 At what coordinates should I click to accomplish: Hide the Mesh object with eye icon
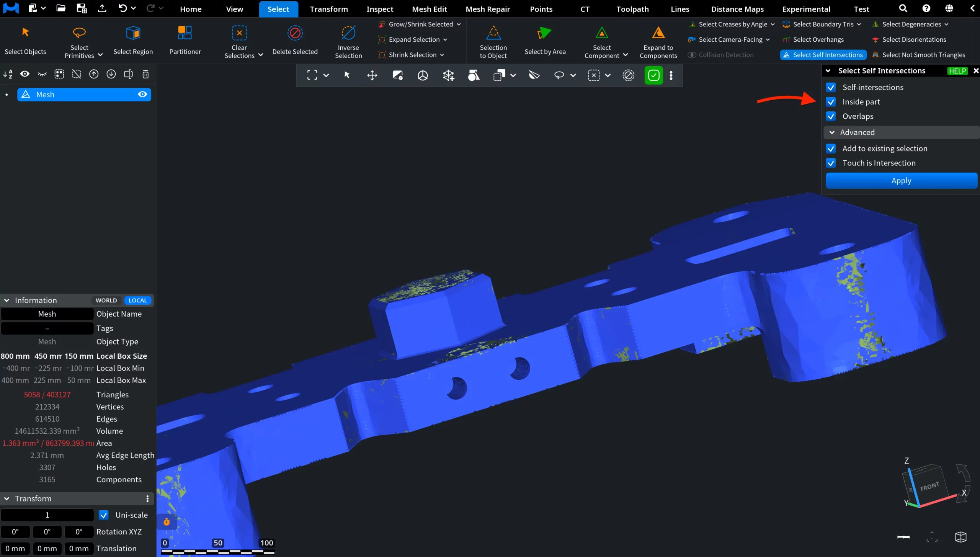[142, 95]
